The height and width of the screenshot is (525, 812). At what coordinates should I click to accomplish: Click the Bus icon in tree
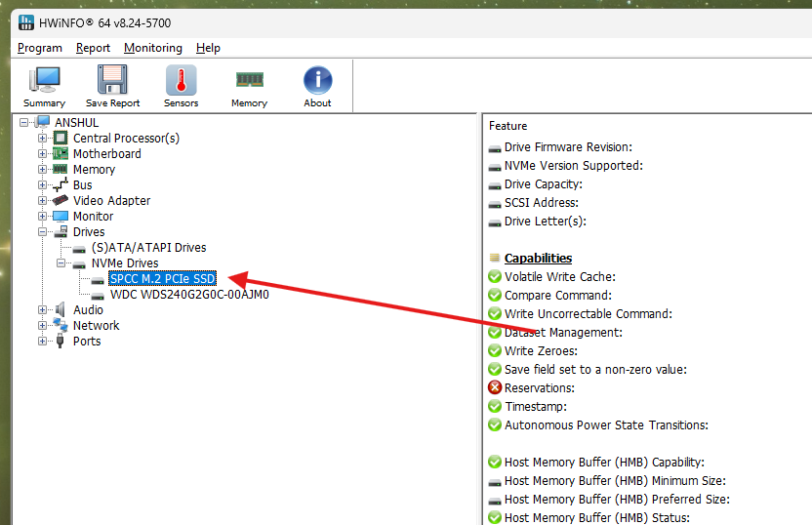(61, 184)
